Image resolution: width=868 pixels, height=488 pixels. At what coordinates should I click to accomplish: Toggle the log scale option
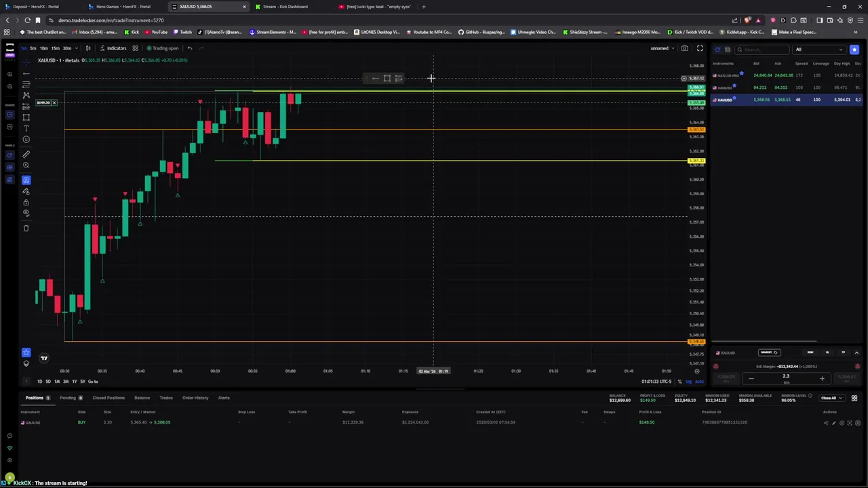(x=690, y=382)
